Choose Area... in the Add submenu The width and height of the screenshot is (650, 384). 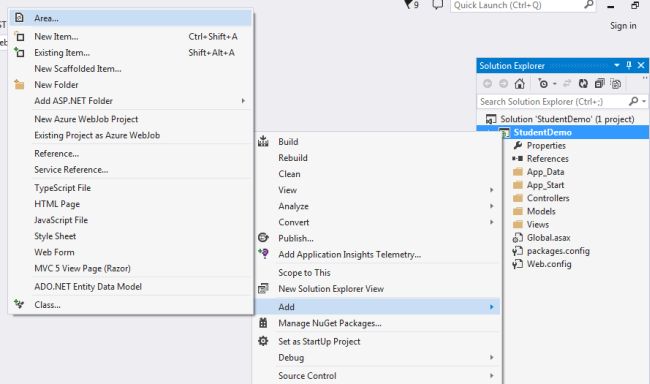pyautogui.click(x=130, y=18)
